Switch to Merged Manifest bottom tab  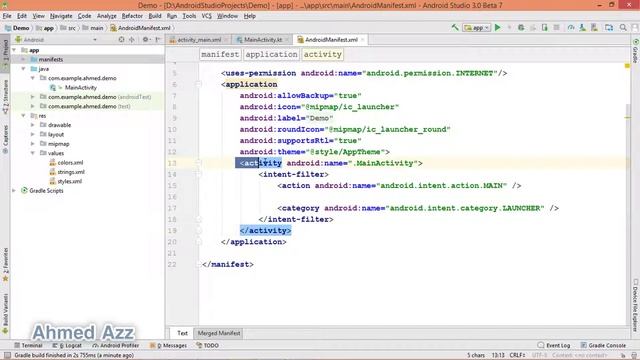point(219,333)
